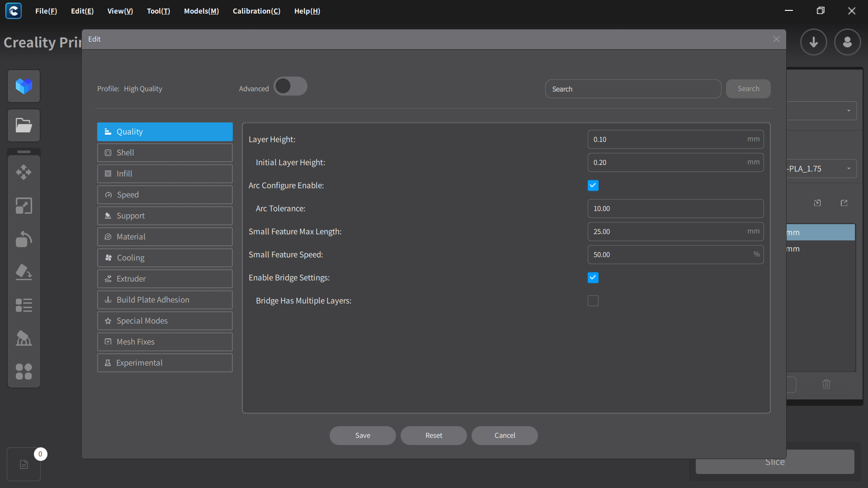This screenshot has width=868, height=488.
Task: Click the download arrow icon
Action: coord(814,42)
